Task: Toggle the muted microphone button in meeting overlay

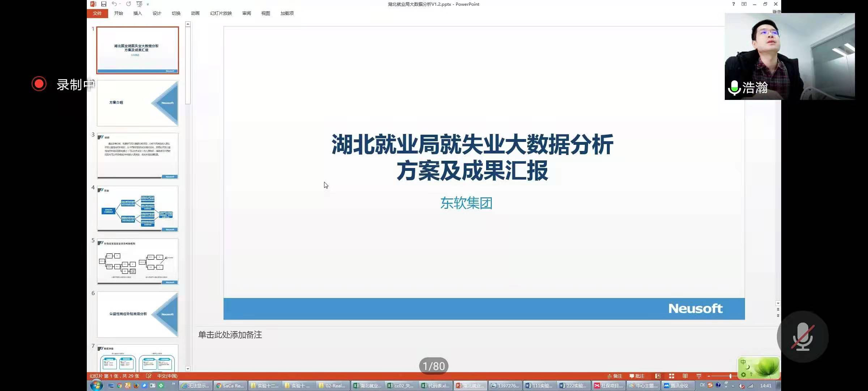Action: [x=803, y=337]
